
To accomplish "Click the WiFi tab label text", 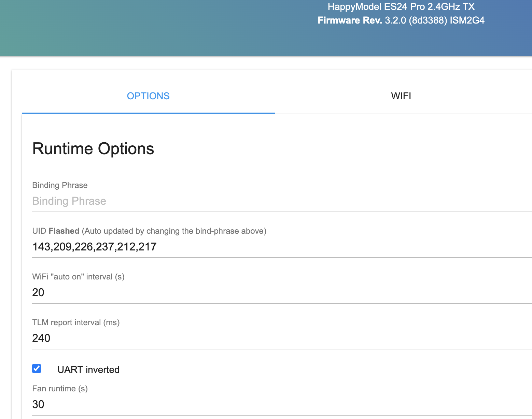I will pos(401,96).
